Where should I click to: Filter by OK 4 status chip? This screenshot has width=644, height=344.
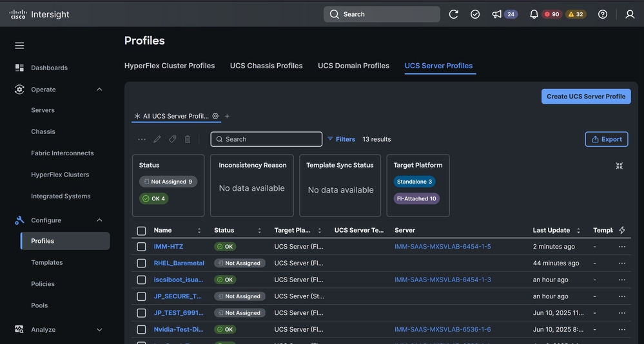(x=154, y=198)
